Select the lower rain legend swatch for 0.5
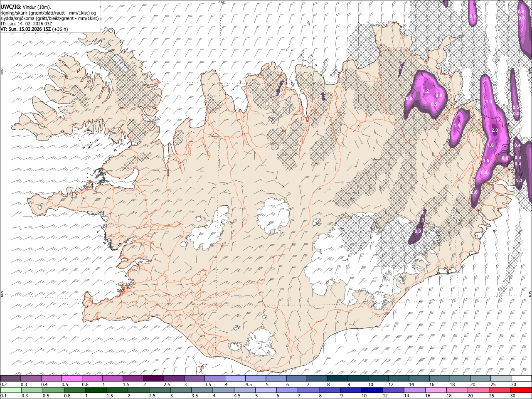The height and width of the screenshot is (399, 532). pos(53,390)
